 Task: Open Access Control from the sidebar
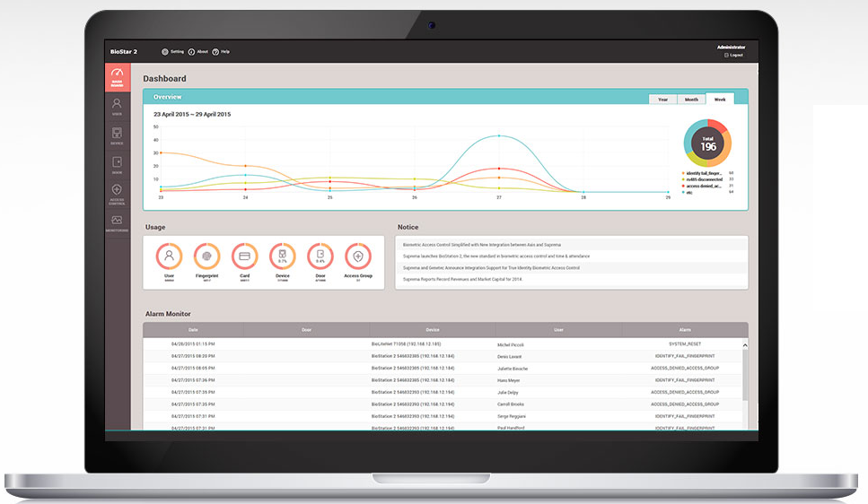117,193
